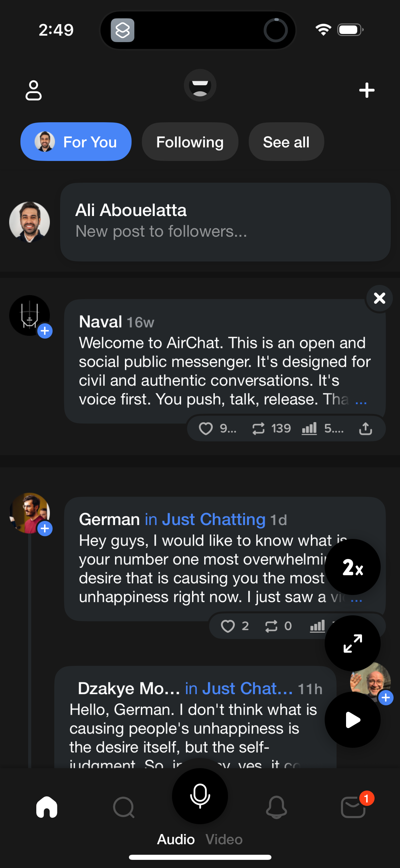This screenshot has height=868, width=400.
Task: Share Naval's post via share icon
Action: [365, 429]
